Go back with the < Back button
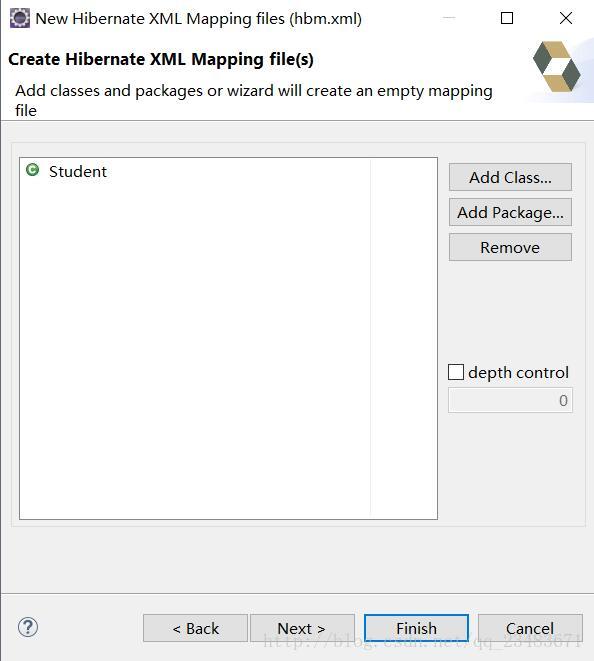 [195, 628]
